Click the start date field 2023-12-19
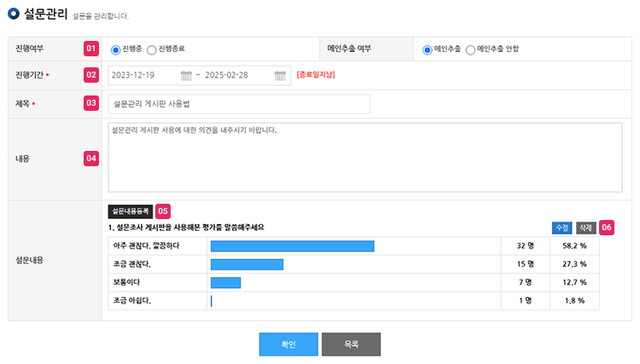This screenshot has height=364, width=640. (133, 75)
